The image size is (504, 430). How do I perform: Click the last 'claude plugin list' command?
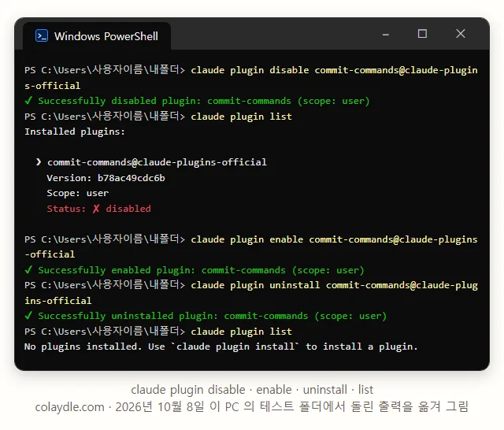(241, 332)
